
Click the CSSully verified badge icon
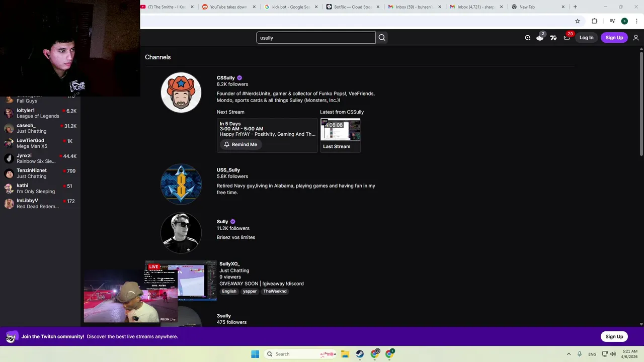pyautogui.click(x=239, y=78)
